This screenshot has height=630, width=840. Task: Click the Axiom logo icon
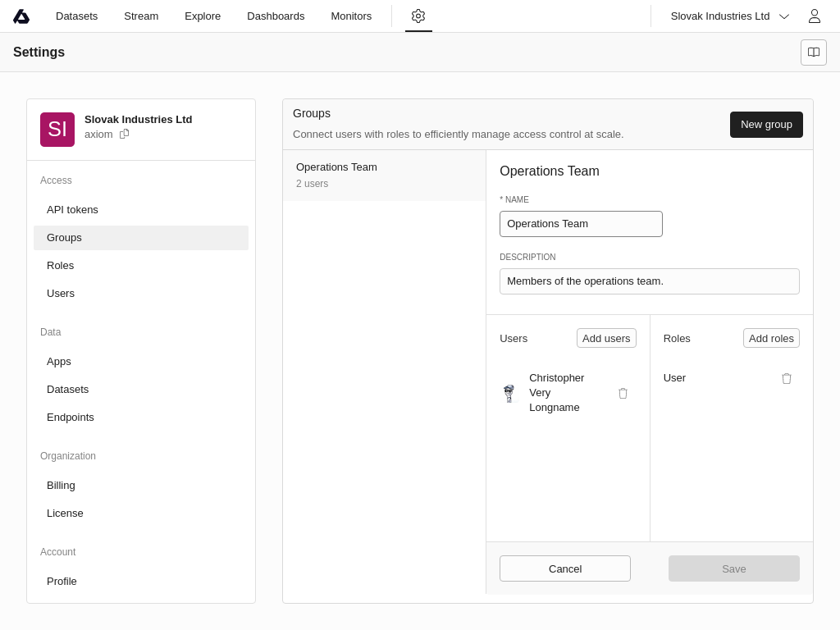[21, 16]
